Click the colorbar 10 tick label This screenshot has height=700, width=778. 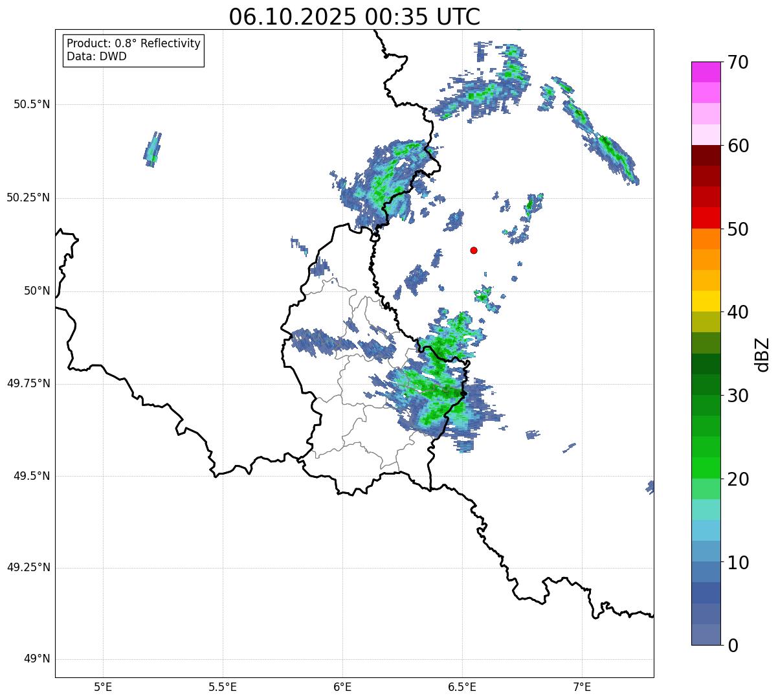(738, 562)
